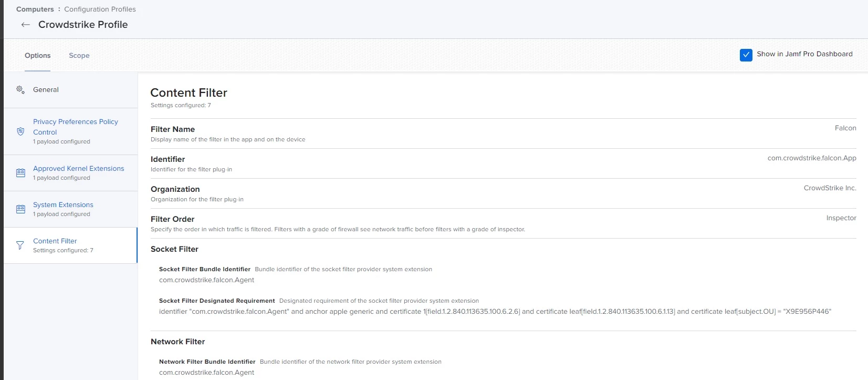Click the Filter Name label
This screenshot has height=380, width=868.
click(173, 129)
